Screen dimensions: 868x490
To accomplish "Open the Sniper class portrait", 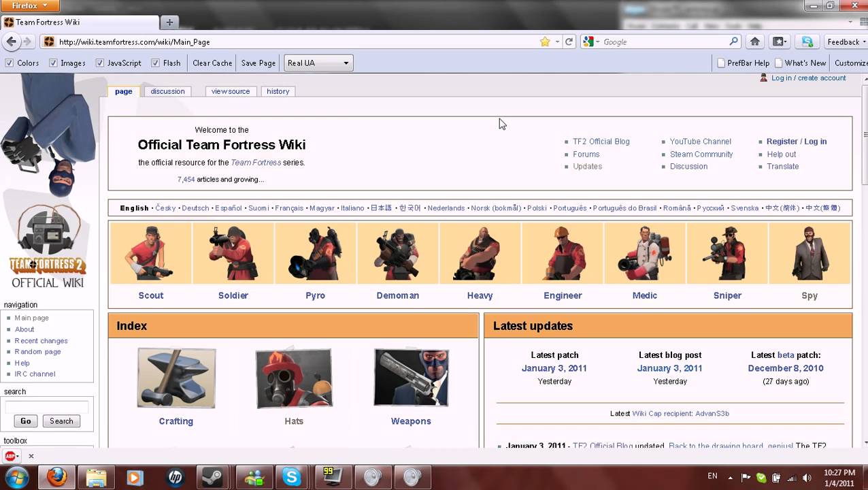I will click(x=727, y=253).
